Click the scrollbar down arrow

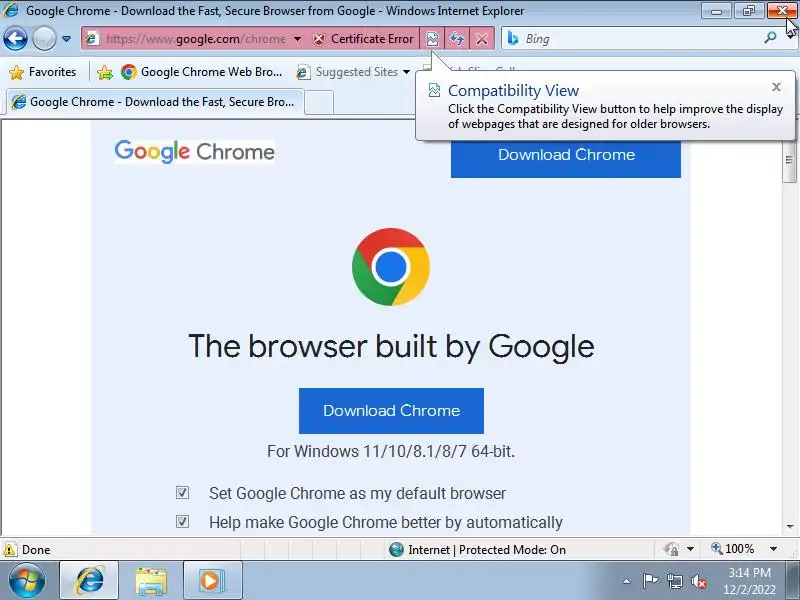click(x=790, y=527)
